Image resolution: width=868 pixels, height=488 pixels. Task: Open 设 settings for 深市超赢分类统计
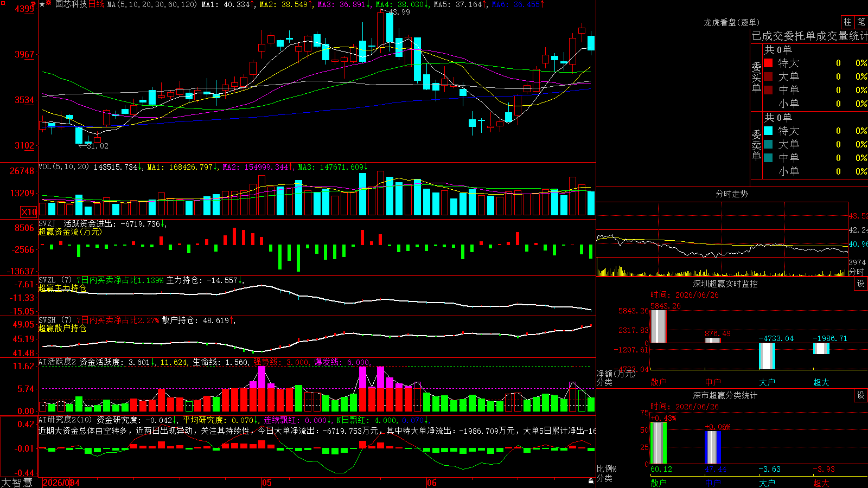coord(861,395)
